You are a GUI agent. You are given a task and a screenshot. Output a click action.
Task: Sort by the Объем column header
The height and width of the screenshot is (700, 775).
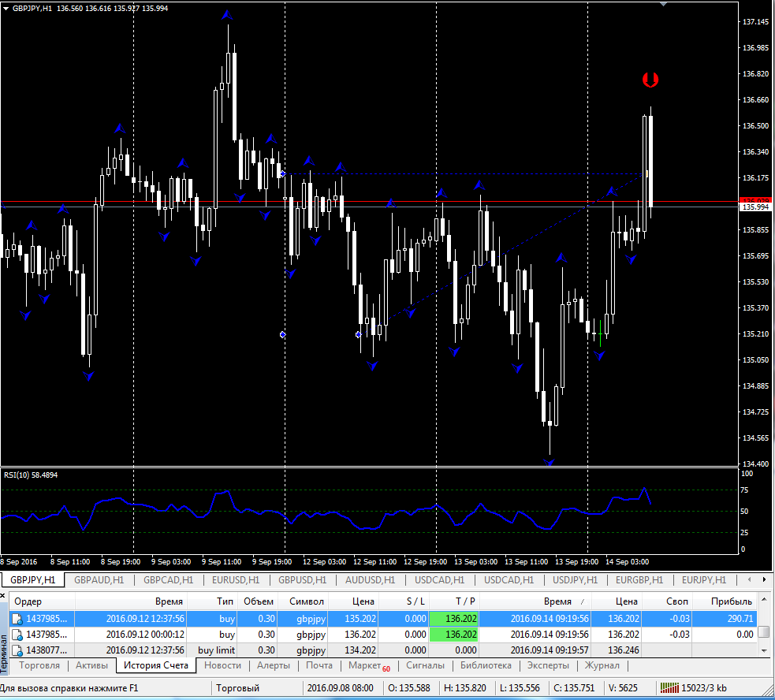[x=257, y=601]
